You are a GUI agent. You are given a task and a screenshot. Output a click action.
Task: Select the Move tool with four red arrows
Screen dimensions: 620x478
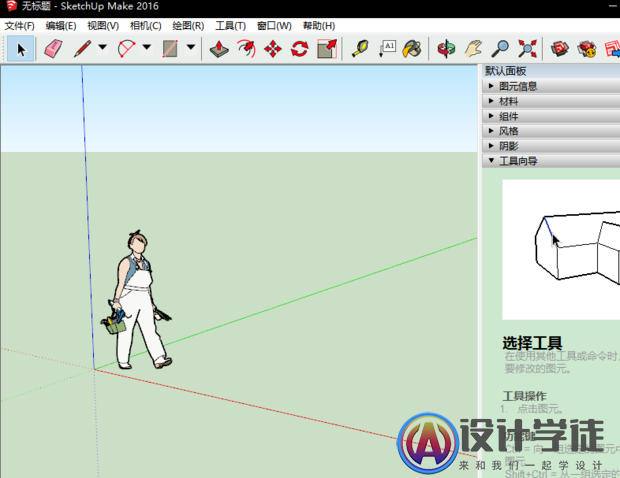[273, 49]
